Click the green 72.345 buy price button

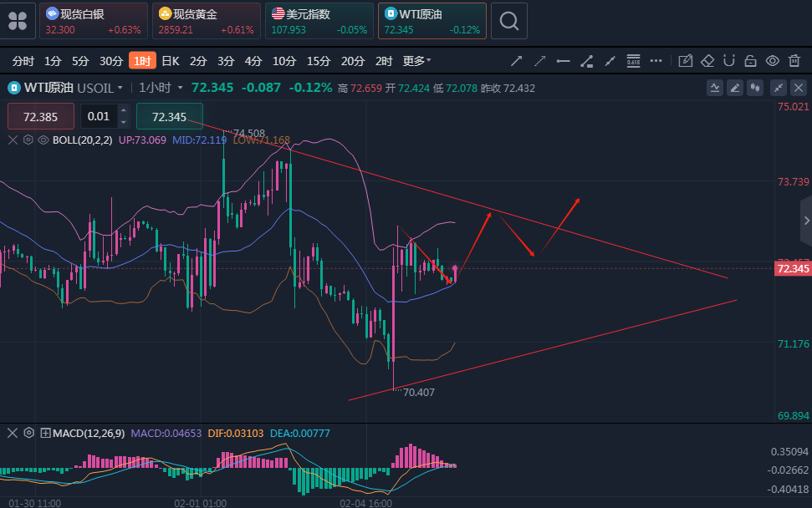tap(170, 117)
